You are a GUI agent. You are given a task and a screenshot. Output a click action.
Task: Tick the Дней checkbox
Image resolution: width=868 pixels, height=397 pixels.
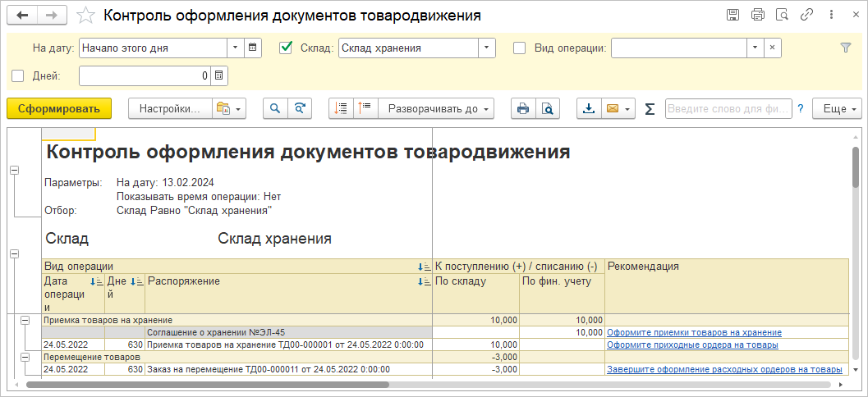pyautogui.click(x=18, y=75)
